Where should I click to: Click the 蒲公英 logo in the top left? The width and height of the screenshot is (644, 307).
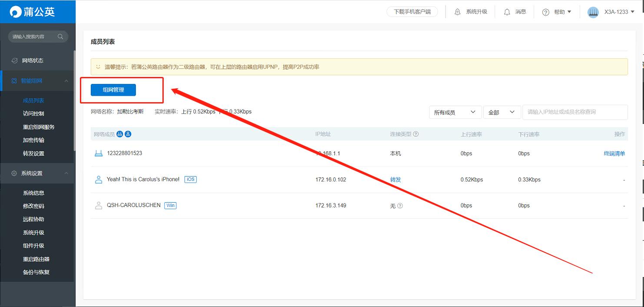click(x=30, y=12)
